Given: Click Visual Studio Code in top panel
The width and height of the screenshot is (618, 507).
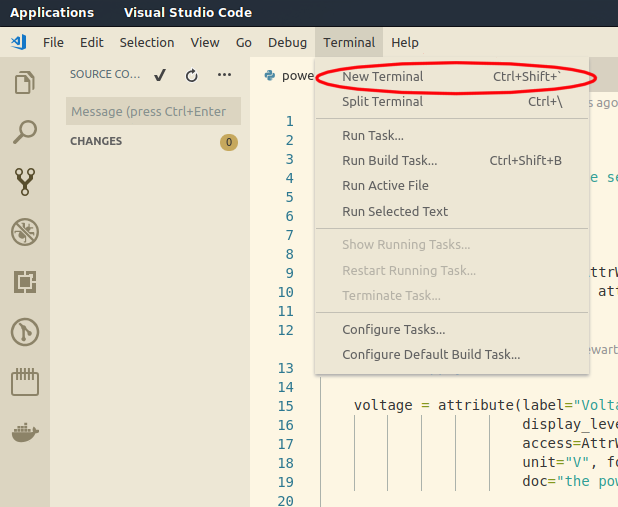Looking at the screenshot, I should tap(188, 13).
